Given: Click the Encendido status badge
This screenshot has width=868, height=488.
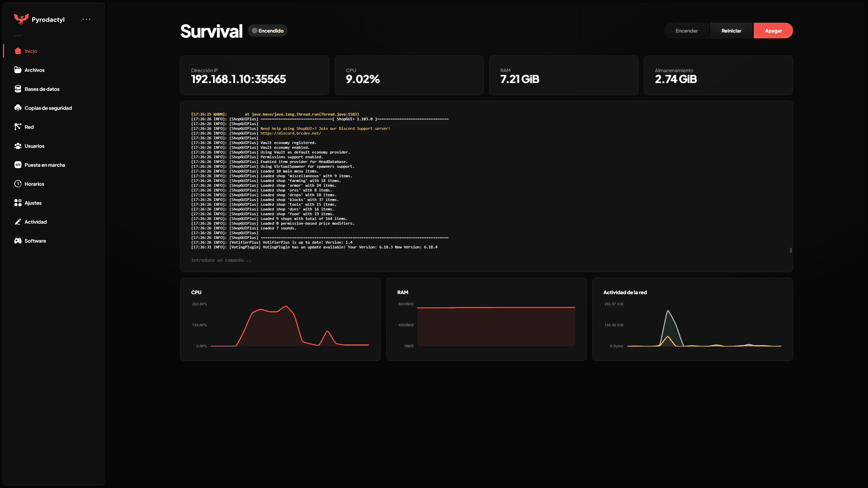Looking at the screenshot, I should click(x=268, y=31).
